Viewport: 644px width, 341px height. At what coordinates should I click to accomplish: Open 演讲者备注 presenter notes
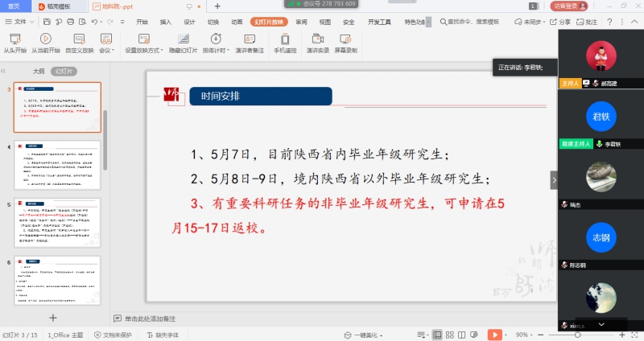pyautogui.click(x=250, y=42)
